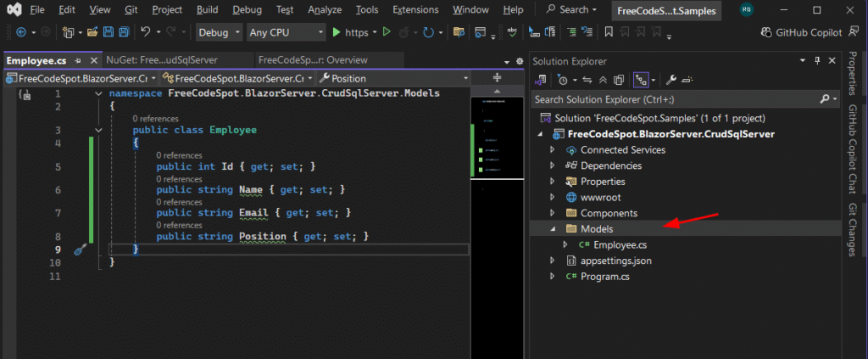Open the Git Changes side tab
This screenshot has height=359, width=868.
click(853, 229)
